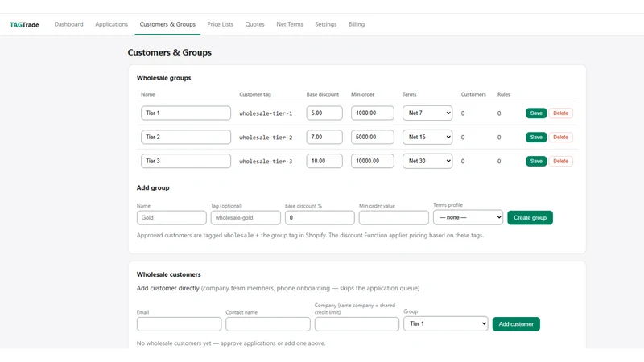The height and width of the screenshot is (362, 644).
Task: Click the Customers column header
Action: pos(473,94)
